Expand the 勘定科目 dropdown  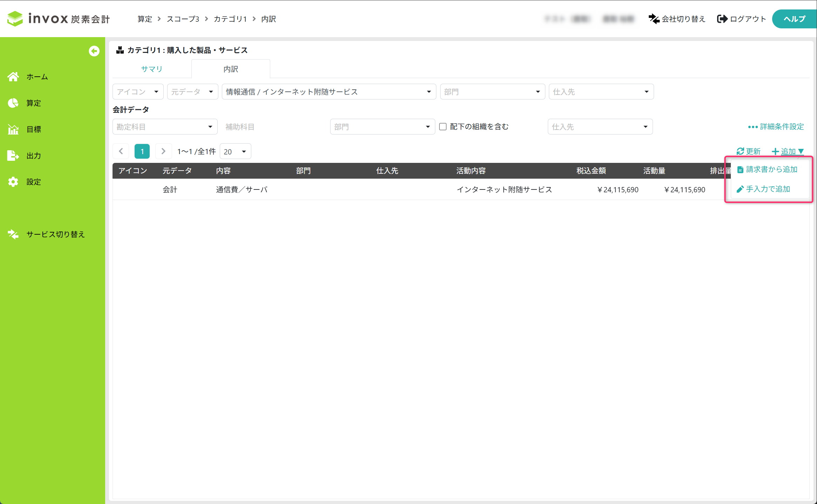coord(165,127)
